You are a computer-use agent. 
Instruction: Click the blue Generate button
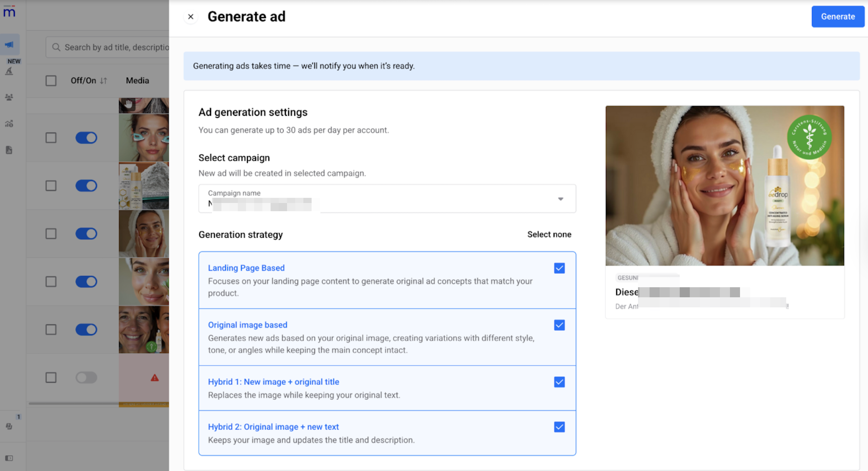(837, 16)
